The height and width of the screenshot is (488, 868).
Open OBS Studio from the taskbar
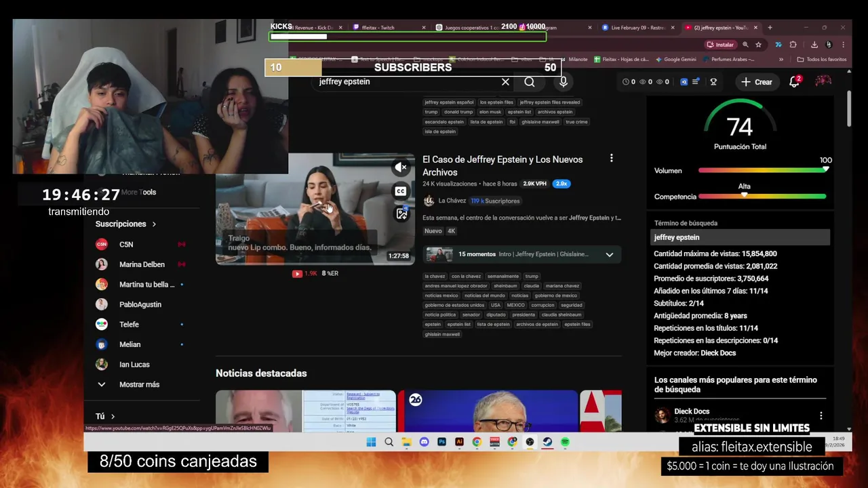click(530, 442)
